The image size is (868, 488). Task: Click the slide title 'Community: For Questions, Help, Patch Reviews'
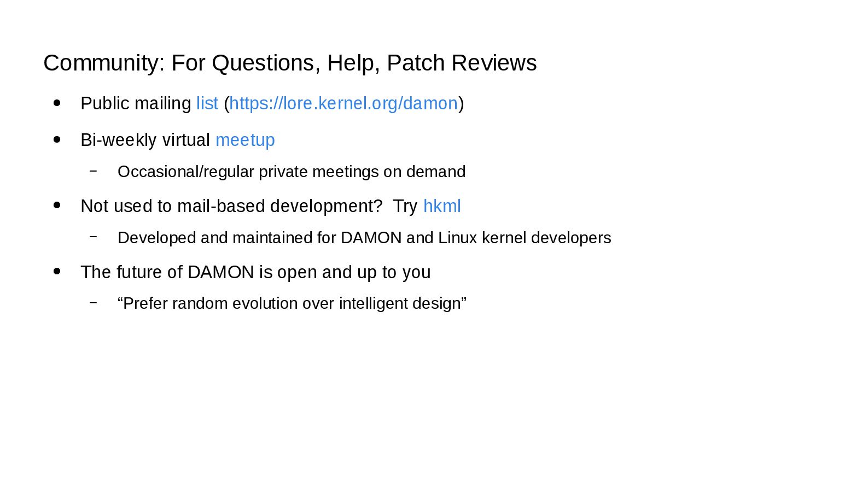coord(290,63)
